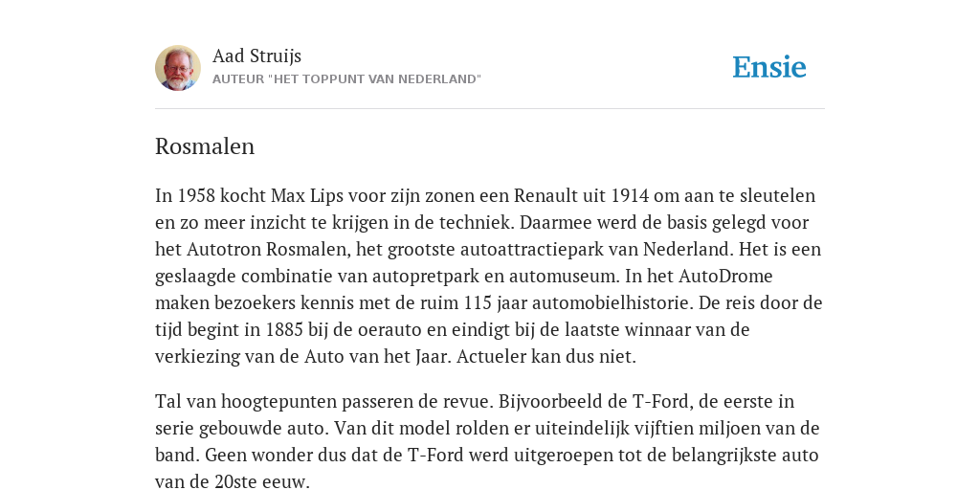Image resolution: width=980 pixels, height=490 pixels.
Task: Click the Rosmalen heading
Action: [205, 146]
